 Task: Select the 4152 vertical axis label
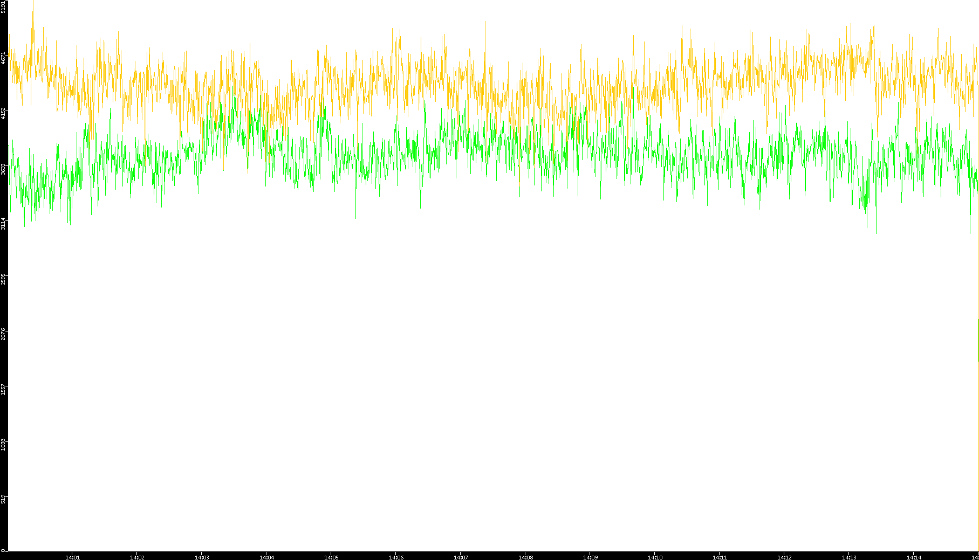(x=4, y=113)
